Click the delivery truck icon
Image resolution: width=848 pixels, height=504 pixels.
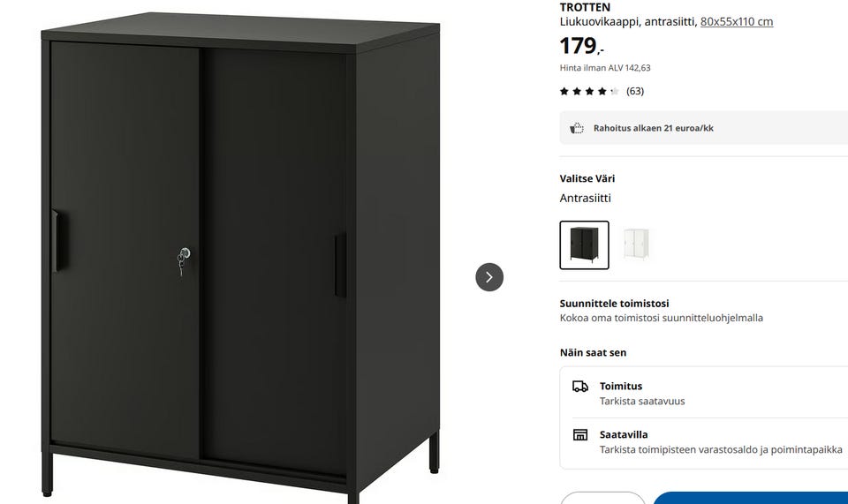point(579,387)
